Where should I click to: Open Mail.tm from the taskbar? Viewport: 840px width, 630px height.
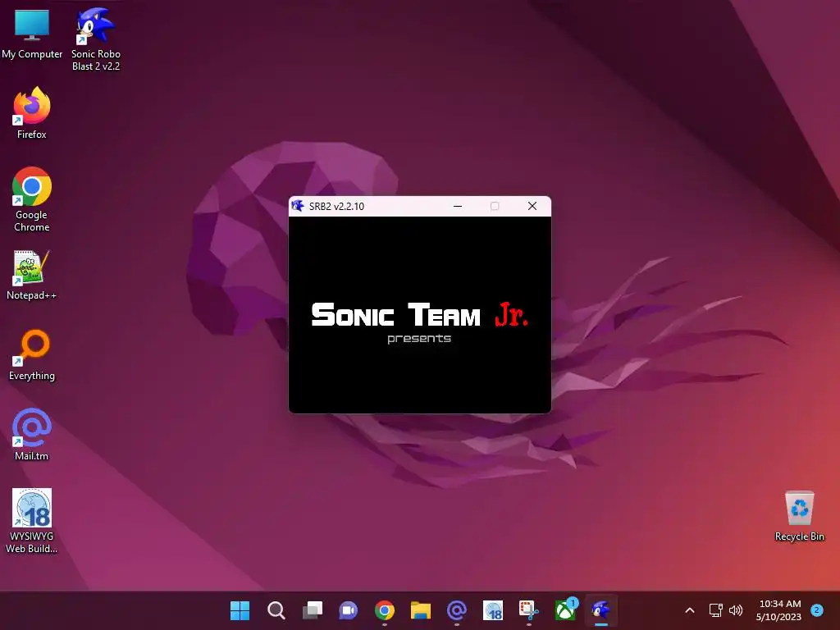click(x=456, y=610)
